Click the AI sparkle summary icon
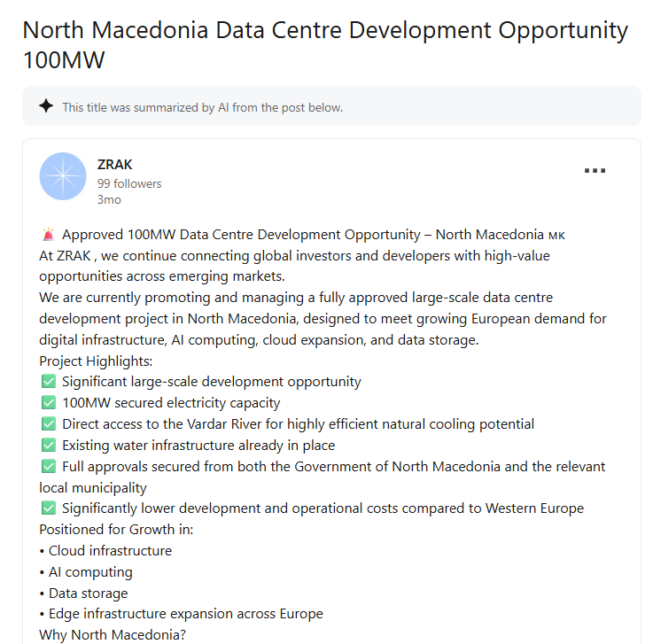The height and width of the screenshot is (644, 653). (x=46, y=105)
